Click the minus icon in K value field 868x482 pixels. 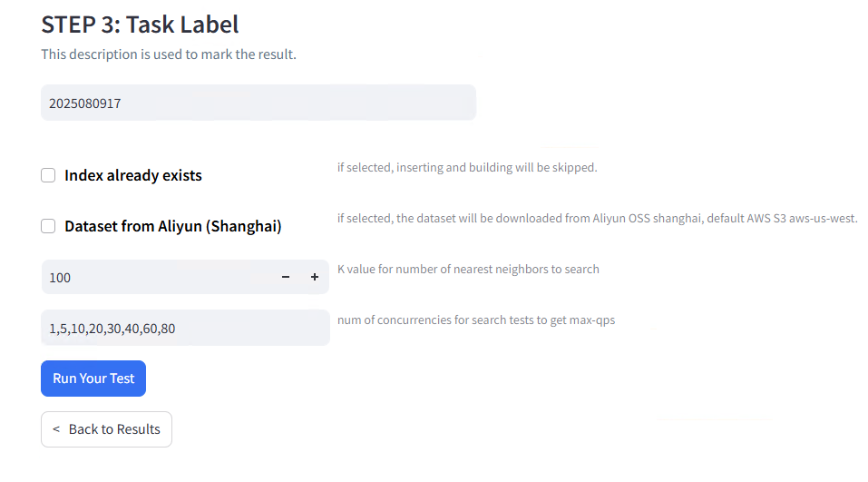coord(286,277)
